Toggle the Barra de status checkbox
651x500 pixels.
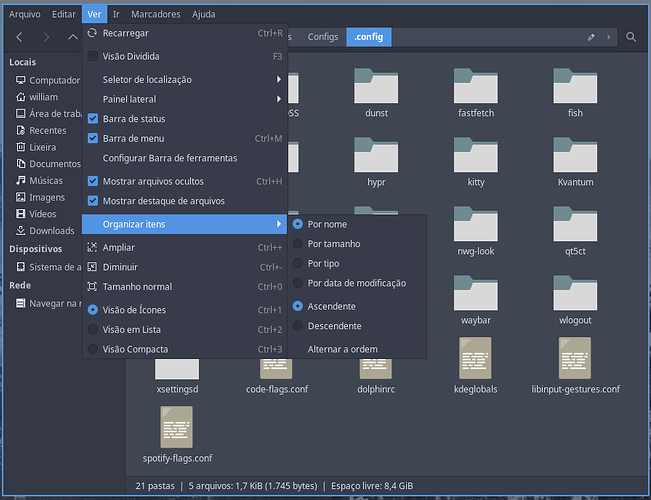click(x=93, y=119)
